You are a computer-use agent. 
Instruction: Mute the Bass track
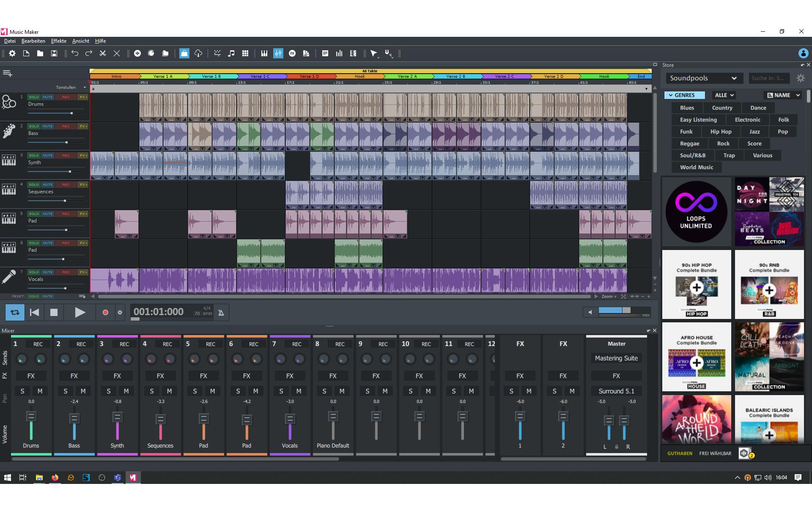click(x=48, y=126)
